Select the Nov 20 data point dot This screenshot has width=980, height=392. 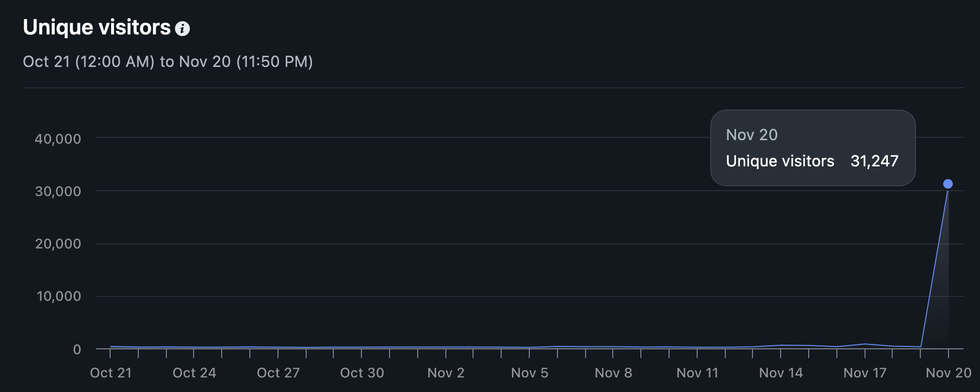(x=948, y=184)
